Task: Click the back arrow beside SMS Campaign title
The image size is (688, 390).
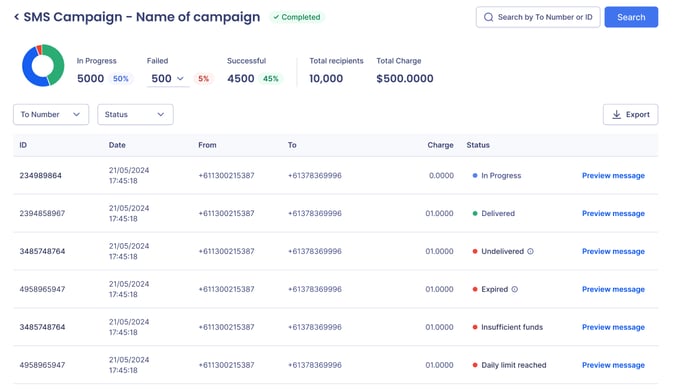Action: click(16, 17)
